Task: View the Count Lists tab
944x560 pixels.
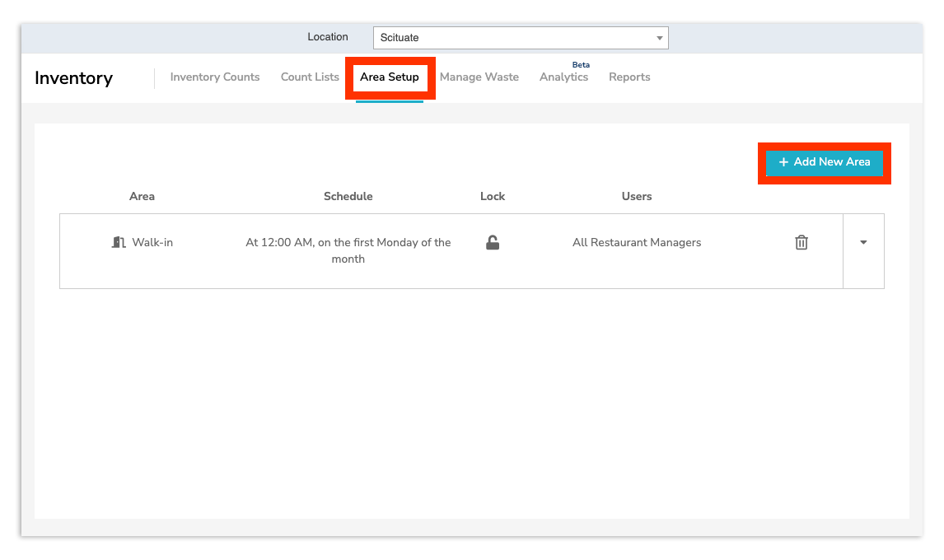Action: [x=310, y=77]
